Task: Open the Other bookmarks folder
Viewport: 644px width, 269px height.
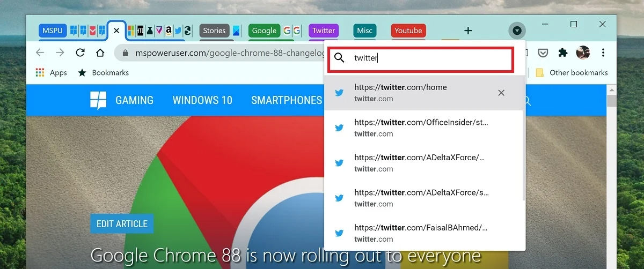Action: tap(572, 72)
